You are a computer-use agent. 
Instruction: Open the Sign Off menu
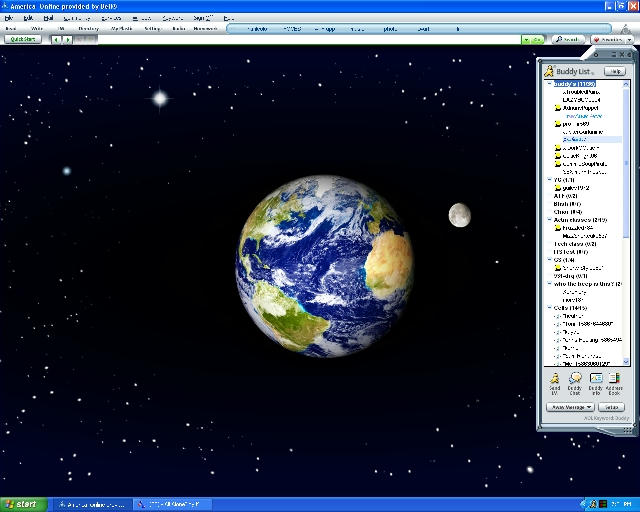203,18
